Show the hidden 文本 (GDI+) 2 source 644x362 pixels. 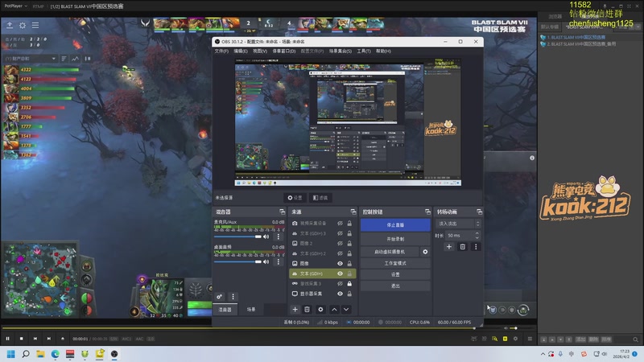[x=340, y=253]
